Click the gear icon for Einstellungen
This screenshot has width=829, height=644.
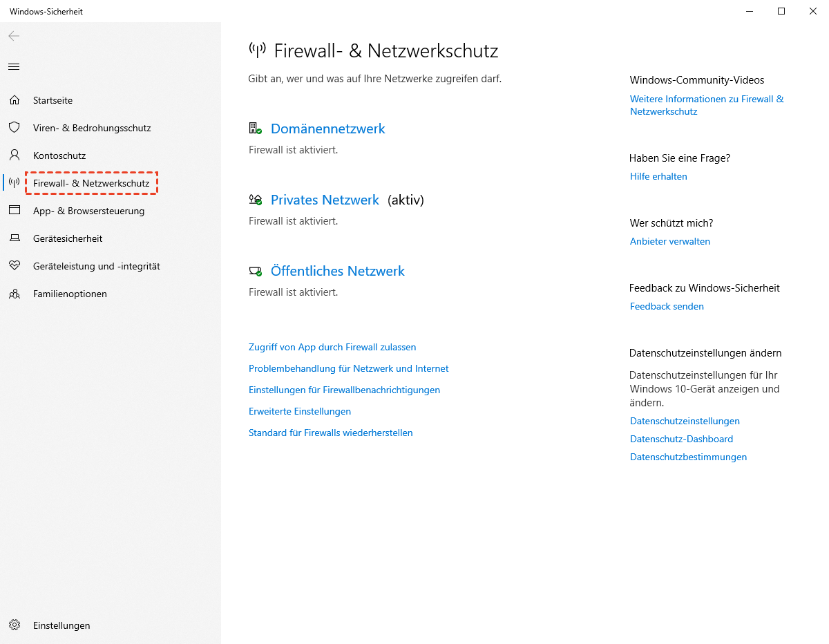click(14, 625)
